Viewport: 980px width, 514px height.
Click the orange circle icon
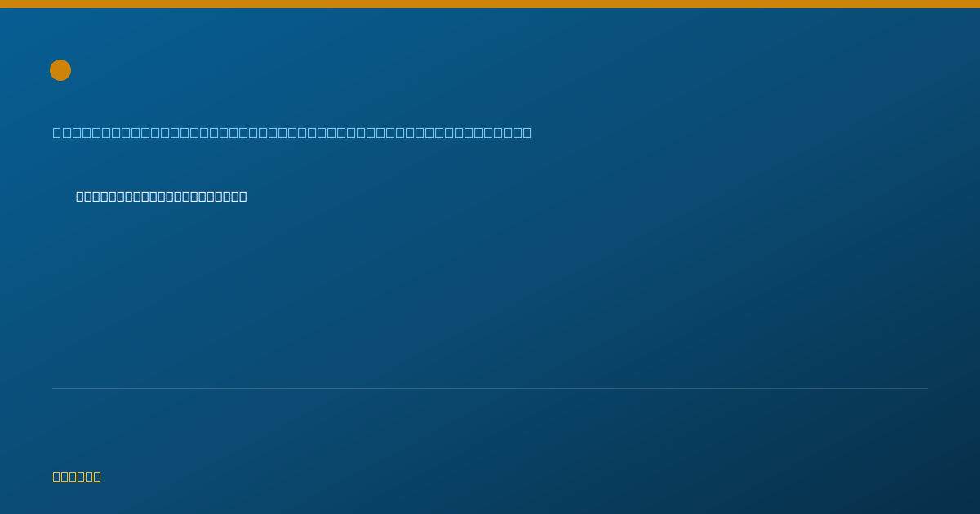coord(60,70)
